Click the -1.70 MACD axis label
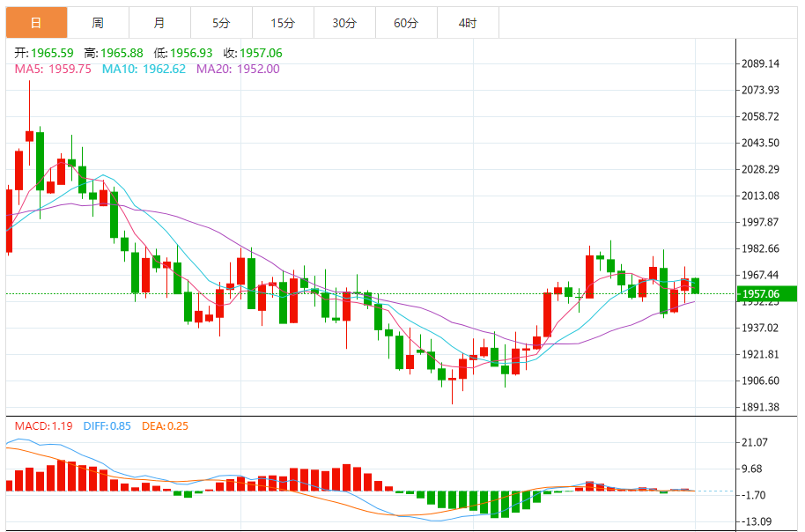 pos(755,495)
